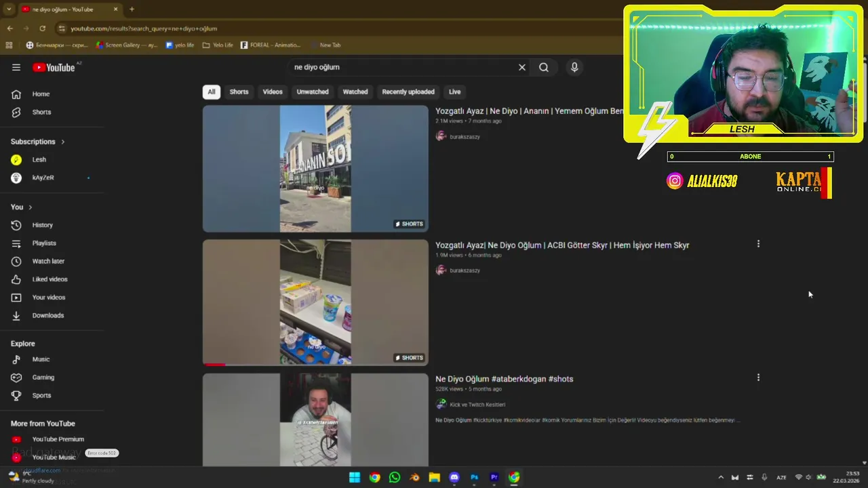Screen dimensions: 868x488
Task: Play the ataberkdogan laughing man thumbnail
Action: (x=315, y=420)
